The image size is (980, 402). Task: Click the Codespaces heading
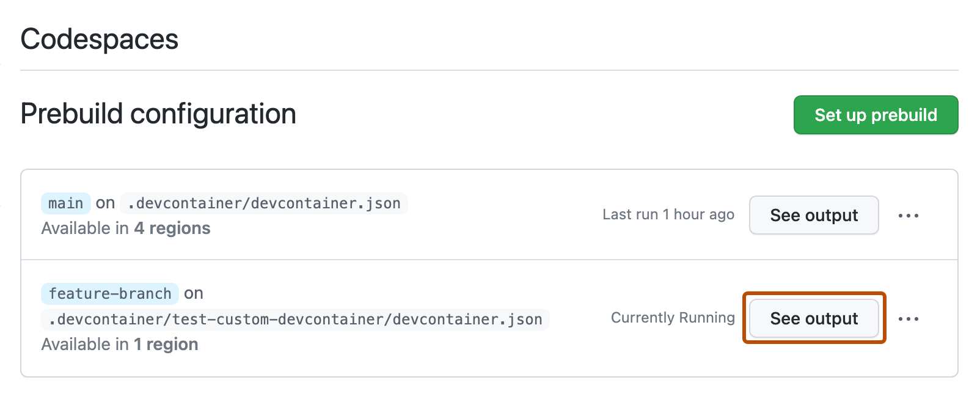[99, 38]
